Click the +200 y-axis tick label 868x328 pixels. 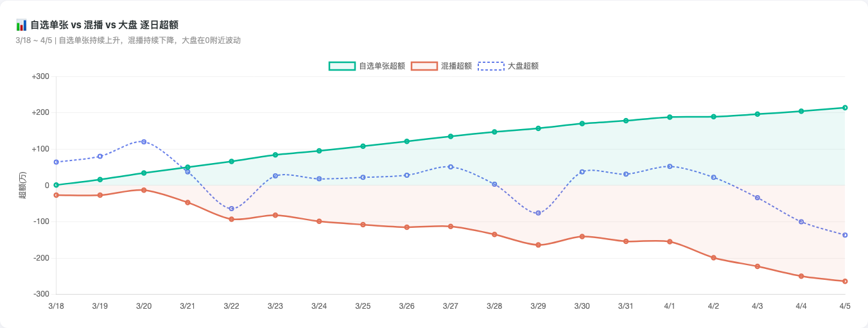pos(40,113)
